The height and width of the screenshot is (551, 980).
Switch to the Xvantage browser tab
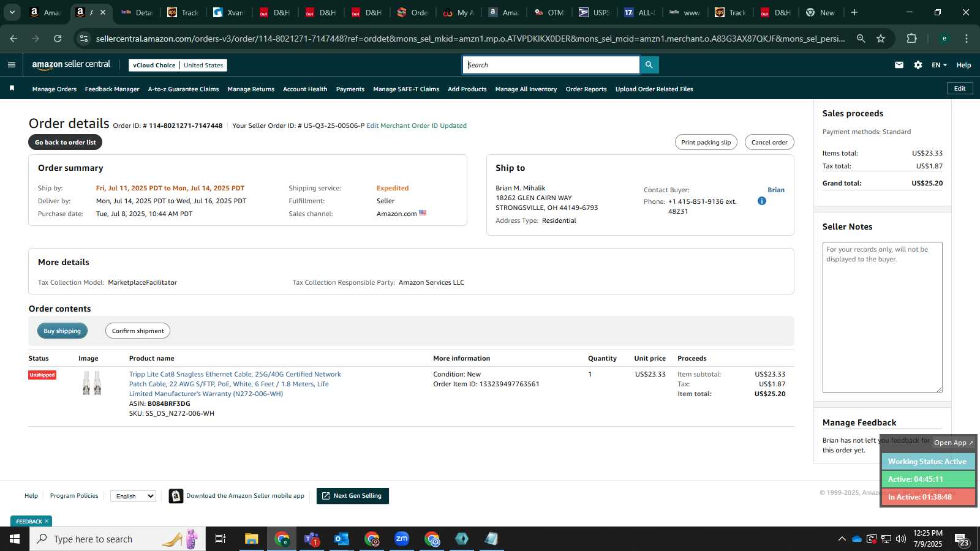[x=228, y=12]
